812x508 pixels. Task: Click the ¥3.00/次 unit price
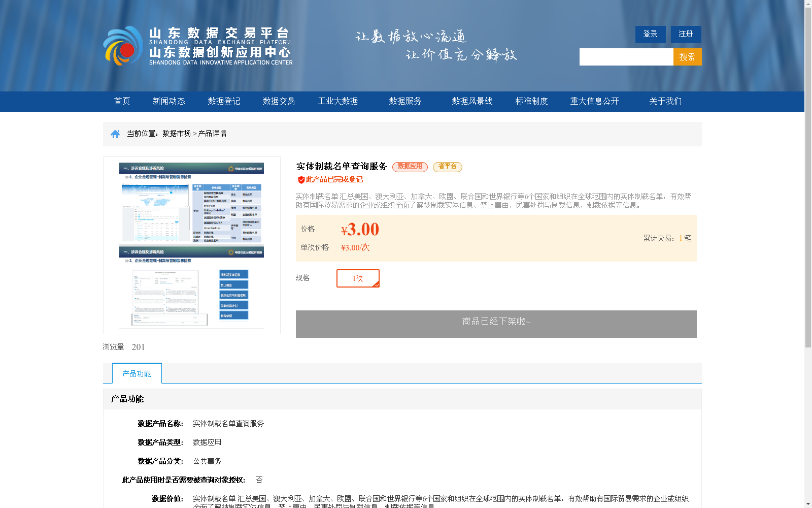[x=355, y=247]
